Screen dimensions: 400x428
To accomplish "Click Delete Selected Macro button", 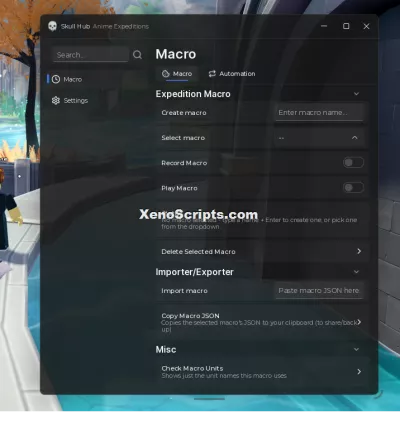I will click(x=263, y=251).
